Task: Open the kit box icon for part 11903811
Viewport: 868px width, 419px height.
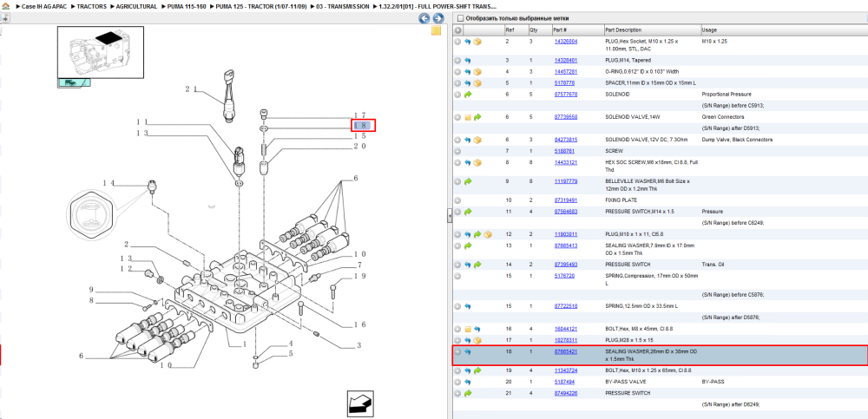Action: (487, 235)
